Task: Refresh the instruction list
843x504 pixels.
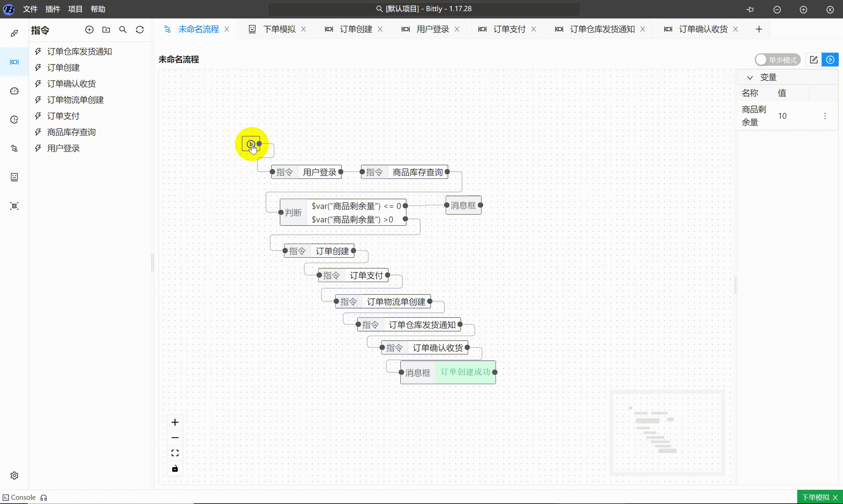Action: (140, 30)
